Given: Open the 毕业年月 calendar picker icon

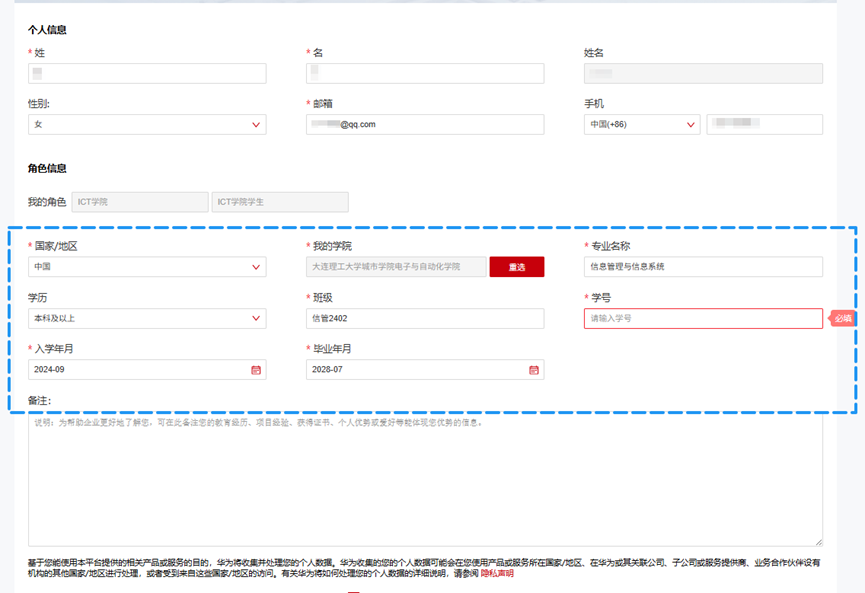Looking at the screenshot, I should pyautogui.click(x=533, y=370).
